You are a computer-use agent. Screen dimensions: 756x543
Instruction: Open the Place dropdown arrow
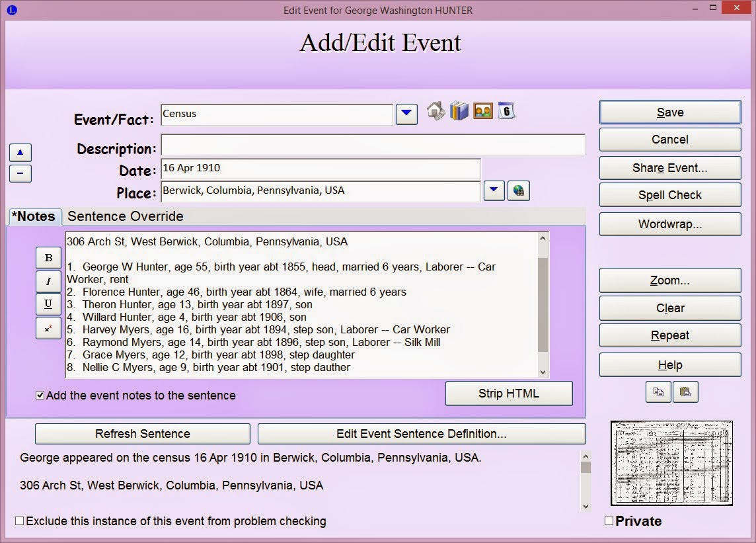(494, 190)
